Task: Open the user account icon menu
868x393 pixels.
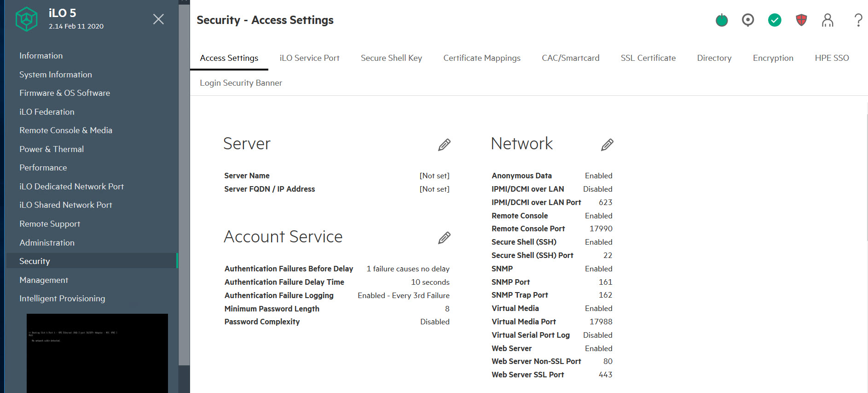Action: pos(827,20)
